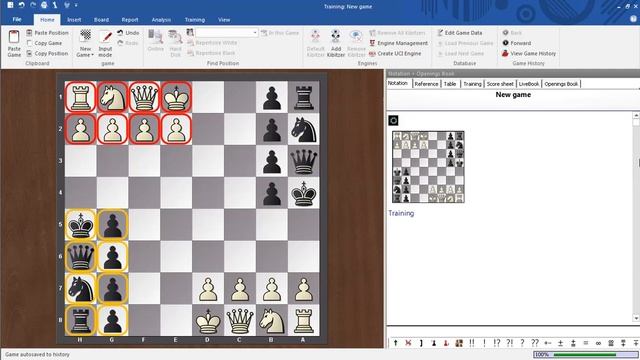Click the notation pane scroll down arrow
640x360 pixels.
(x=636, y=318)
